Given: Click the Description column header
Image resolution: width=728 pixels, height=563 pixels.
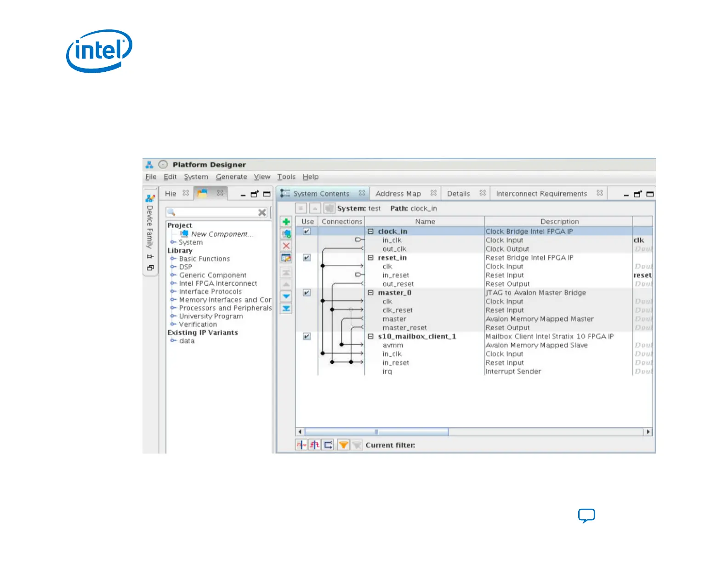Looking at the screenshot, I should (x=559, y=221).
